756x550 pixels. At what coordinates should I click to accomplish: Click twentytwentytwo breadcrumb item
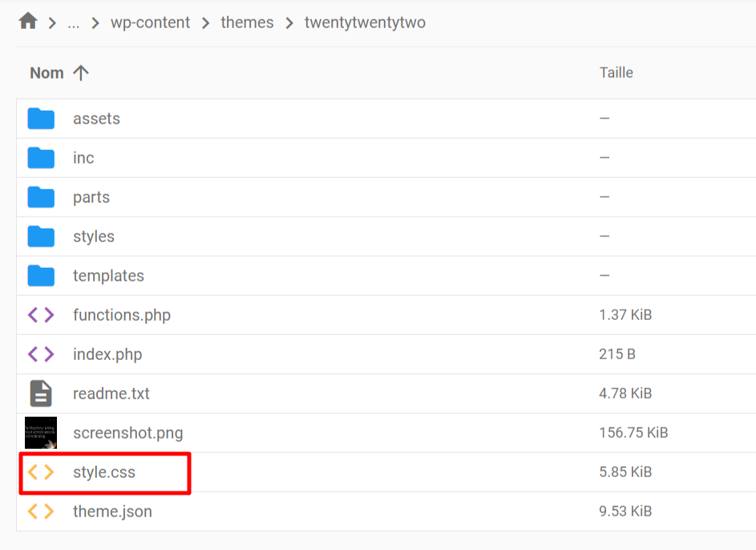[365, 22]
